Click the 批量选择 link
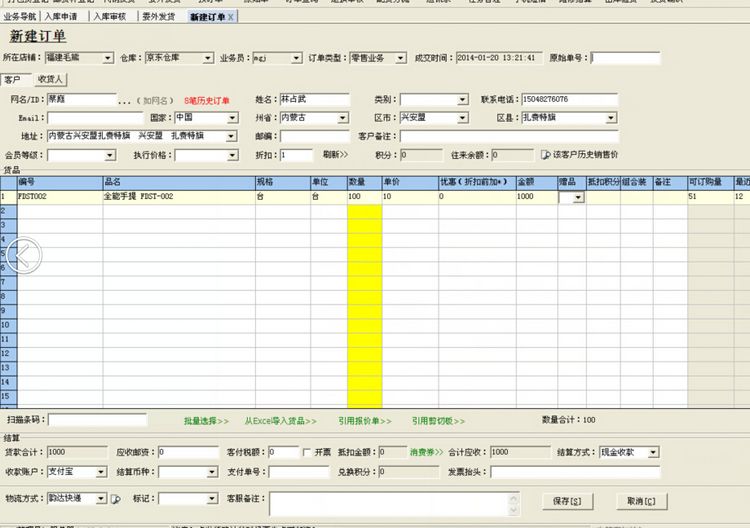This screenshot has width=750, height=528. point(206,421)
